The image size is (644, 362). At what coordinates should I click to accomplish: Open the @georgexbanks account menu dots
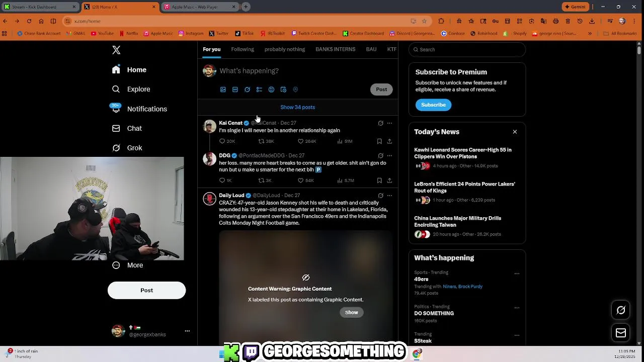[x=187, y=331]
